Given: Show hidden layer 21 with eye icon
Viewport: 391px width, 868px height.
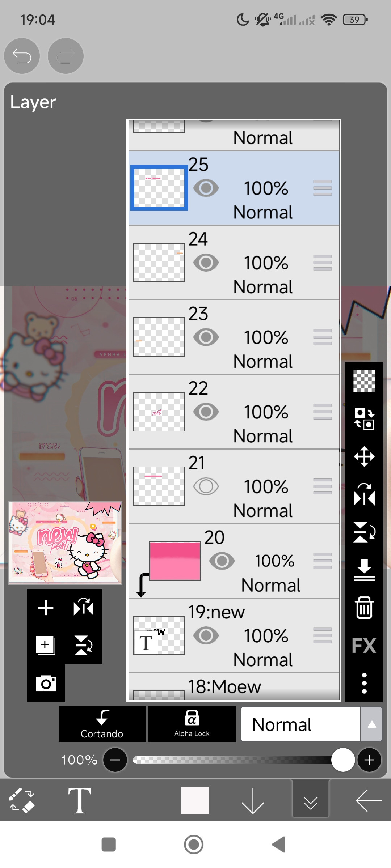Looking at the screenshot, I should [206, 486].
